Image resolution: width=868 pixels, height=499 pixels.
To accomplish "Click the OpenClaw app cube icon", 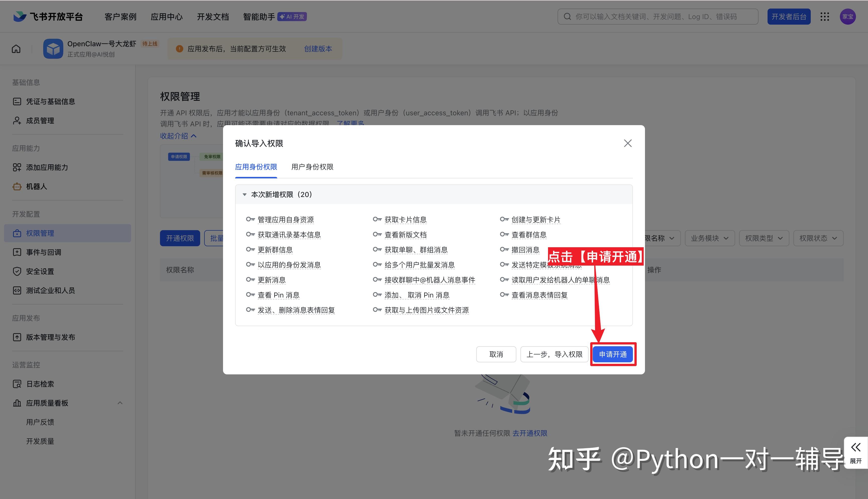I will point(53,49).
